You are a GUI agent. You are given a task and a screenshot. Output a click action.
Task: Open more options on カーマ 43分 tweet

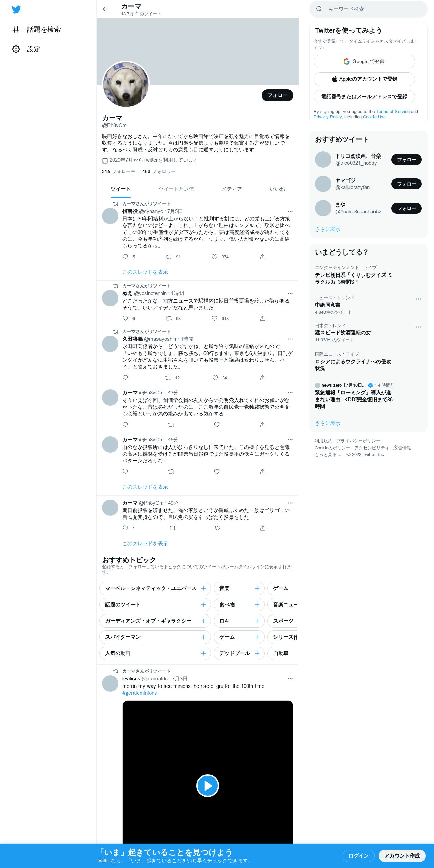coord(290,393)
